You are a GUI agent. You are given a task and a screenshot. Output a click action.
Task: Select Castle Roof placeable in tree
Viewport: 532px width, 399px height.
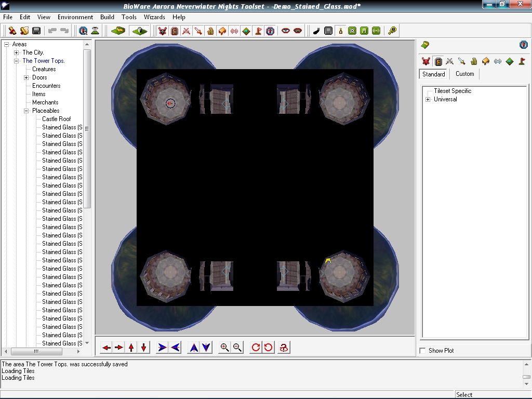point(56,119)
